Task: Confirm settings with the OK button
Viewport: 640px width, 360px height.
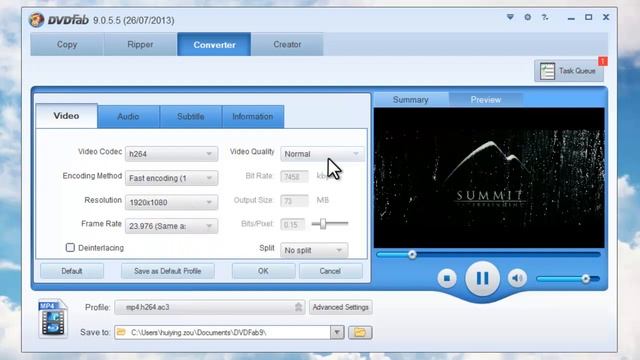Action: coord(263,271)
